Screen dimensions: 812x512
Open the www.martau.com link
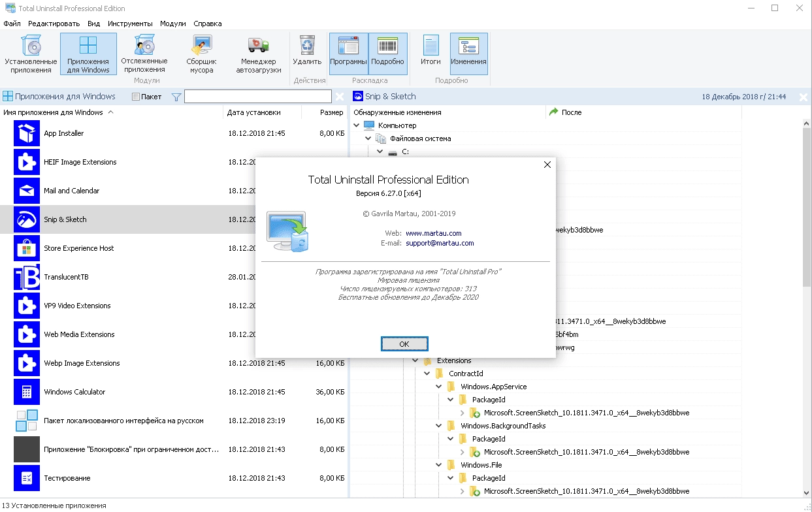tap(434, 233)
